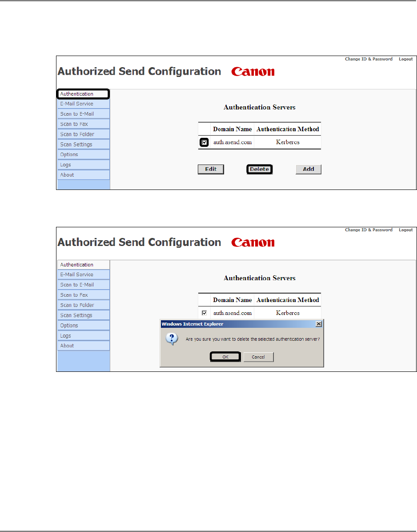
Task: Click the question mark icon in the dialog
Action: (x=172, y=339)
